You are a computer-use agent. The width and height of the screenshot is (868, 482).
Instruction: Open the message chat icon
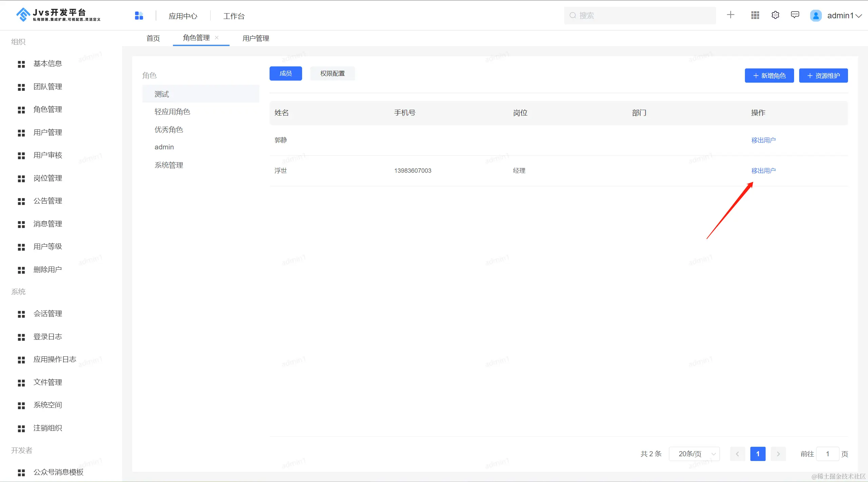click(795, 15)
